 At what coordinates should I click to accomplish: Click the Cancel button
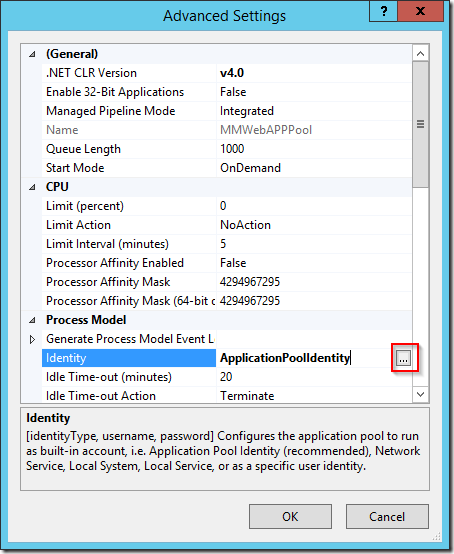point(387,517)
